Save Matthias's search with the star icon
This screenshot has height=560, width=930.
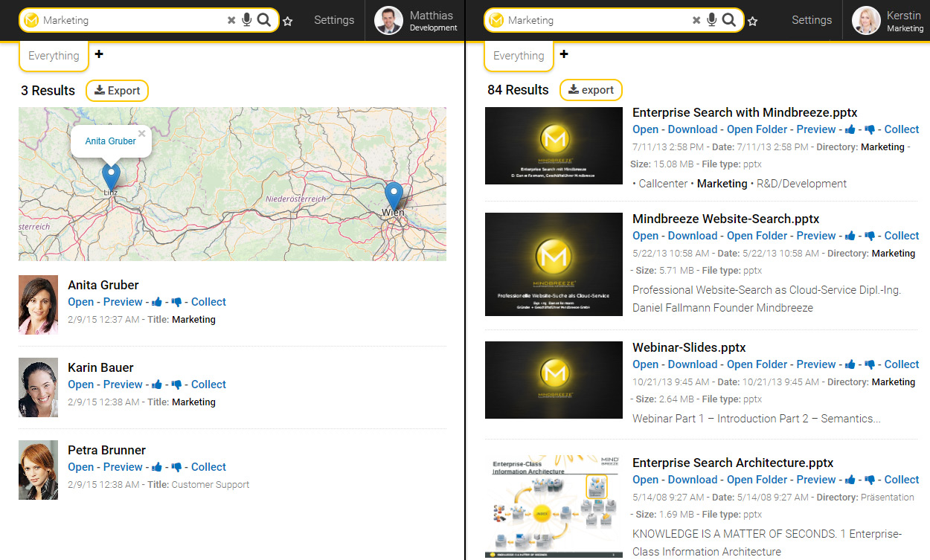coord(288,22)
